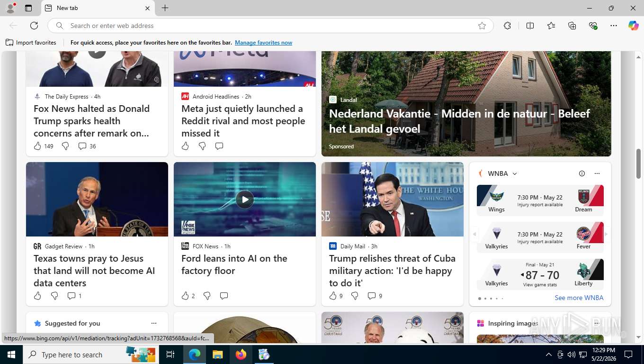
Task: Open Landal Nederland Vakantie sponsored ad
Action: (466, 104)
